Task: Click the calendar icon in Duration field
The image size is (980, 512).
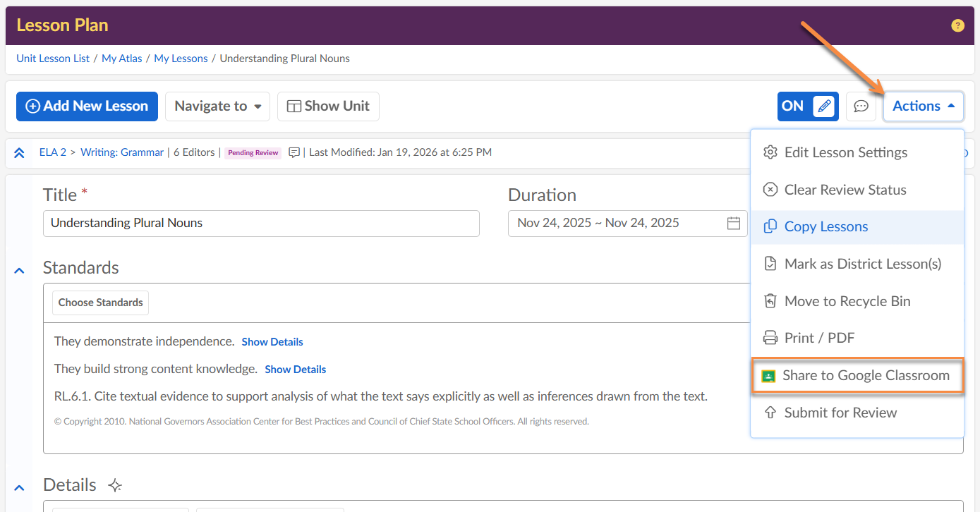Action: [734, 224]
